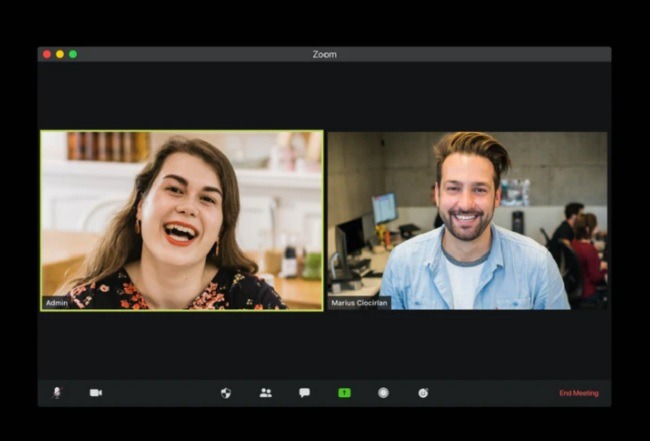The height and width of the screenshot is (441, 650).
Task: Click the Admin name label
Action: pyautogui.click(x=57, y=303)
